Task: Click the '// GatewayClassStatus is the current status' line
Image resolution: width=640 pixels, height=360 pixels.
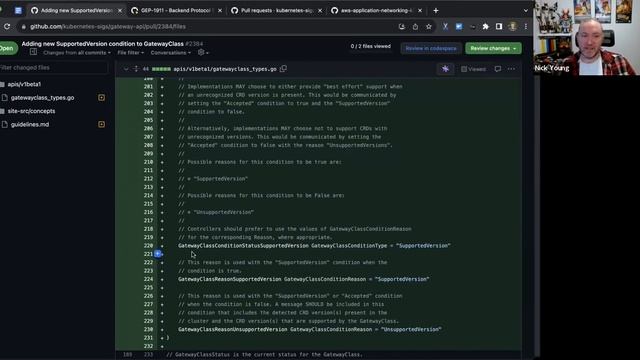Action: click(264, 355)
